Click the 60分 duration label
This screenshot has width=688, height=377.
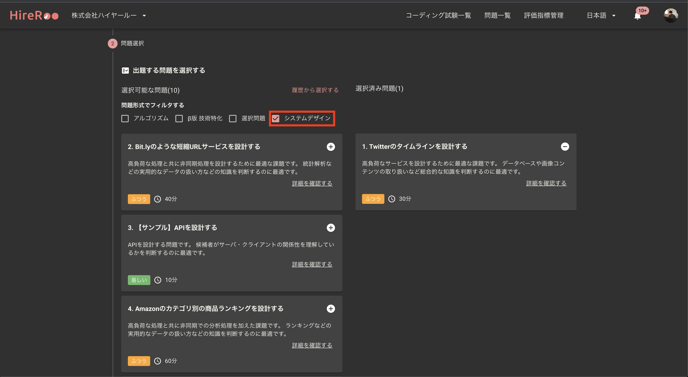pyautogui.click(x=171, y=361)
